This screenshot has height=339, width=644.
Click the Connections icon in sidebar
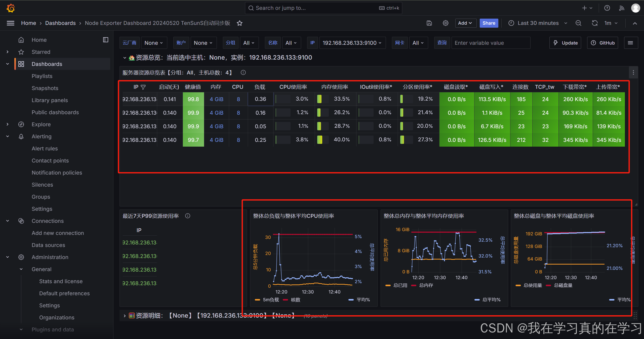click(21, 221)
